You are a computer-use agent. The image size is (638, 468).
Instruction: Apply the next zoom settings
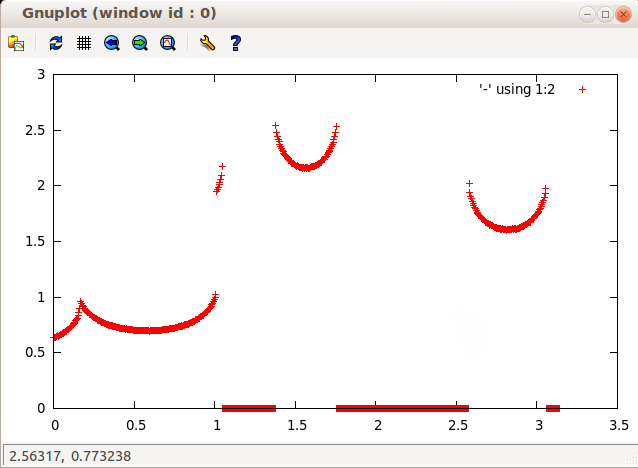point(140,43)
